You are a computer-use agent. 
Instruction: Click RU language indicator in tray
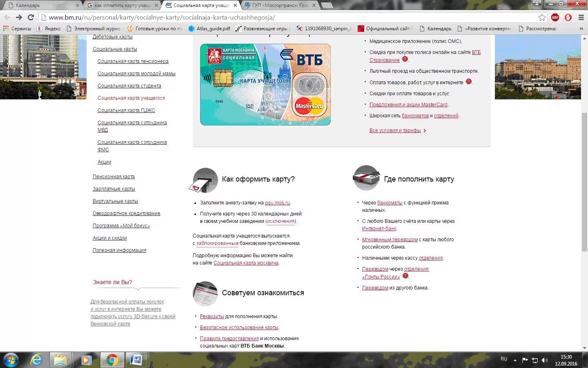click(x=504, y=359)
